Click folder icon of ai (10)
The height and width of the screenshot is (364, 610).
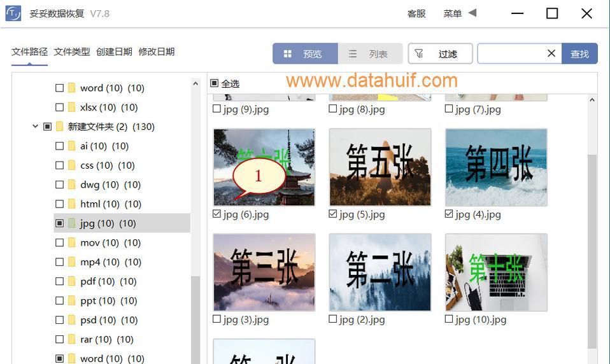[71, 146]
